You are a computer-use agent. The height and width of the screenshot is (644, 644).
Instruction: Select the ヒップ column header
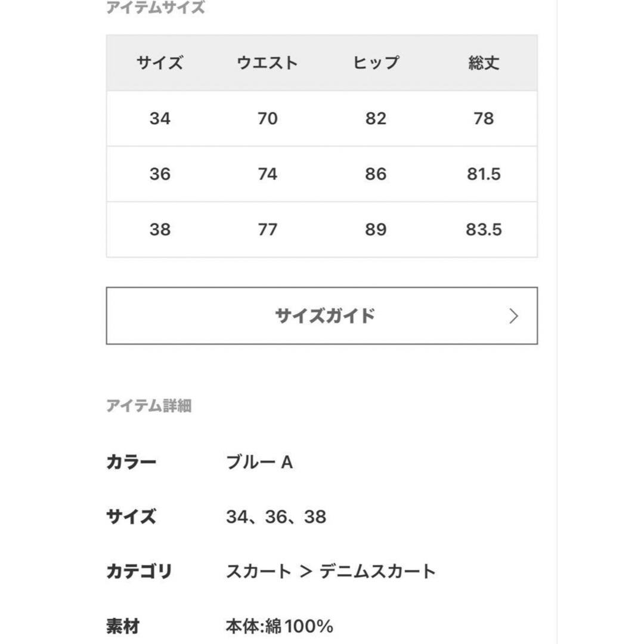(376, 63)
